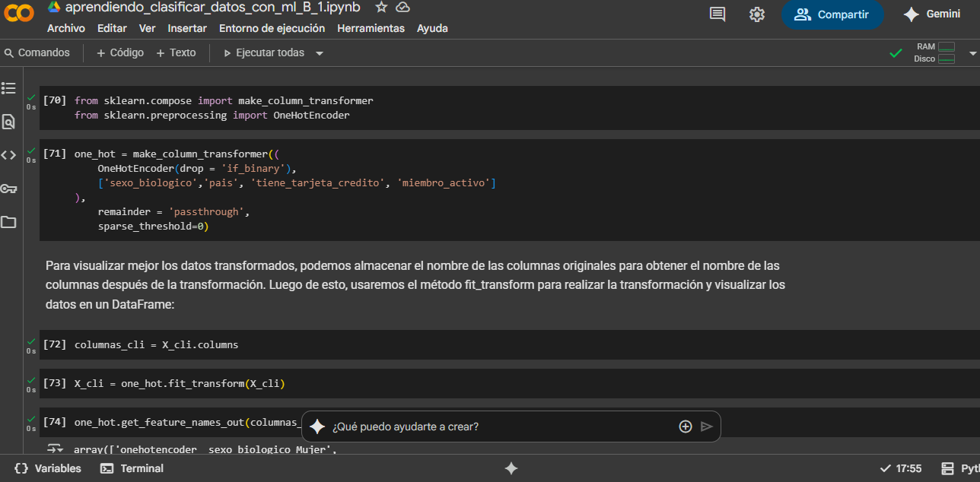Click the add context plus icon in prompt bar

tap(686, 427)
